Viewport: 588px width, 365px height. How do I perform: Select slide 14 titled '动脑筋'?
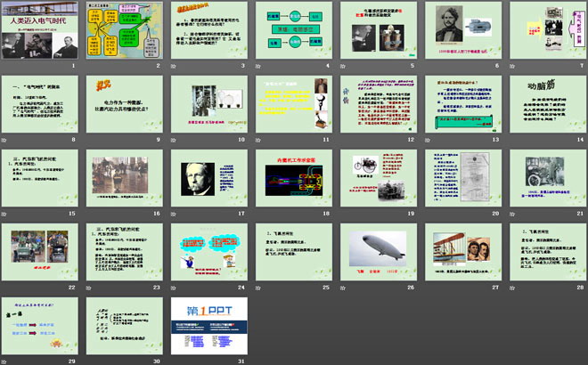pyautogui.click(x=548, y=104)
